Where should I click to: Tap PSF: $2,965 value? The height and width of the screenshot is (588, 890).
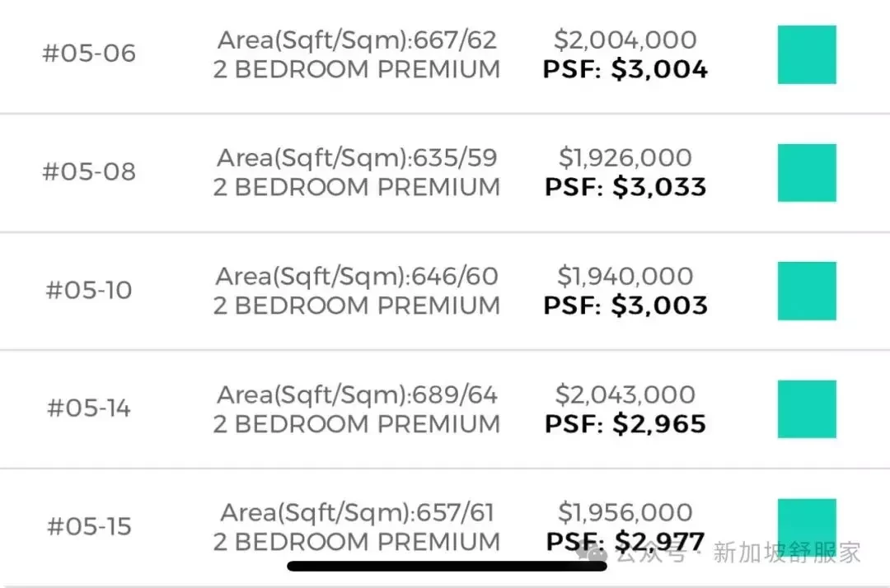pyautogui.click(x=625, y=424)
